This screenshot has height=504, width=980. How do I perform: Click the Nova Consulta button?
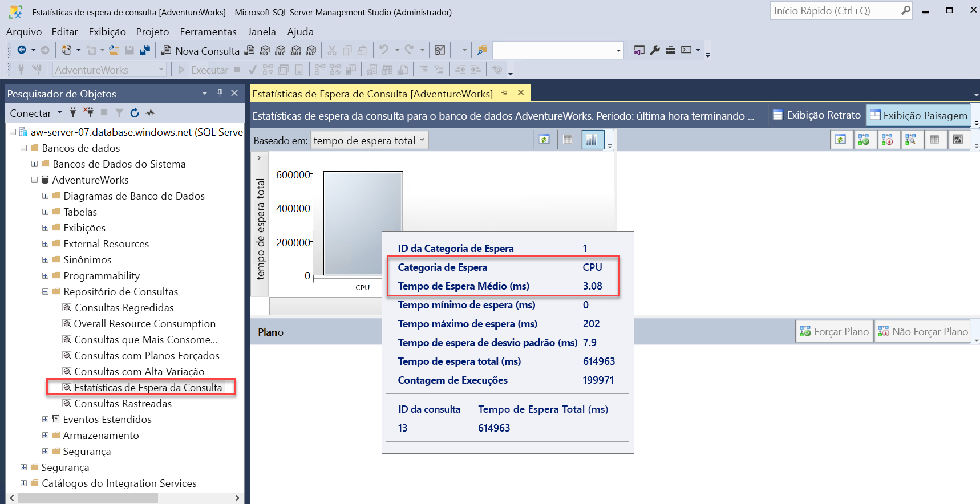pyautogui.click(x=200, y=51)
